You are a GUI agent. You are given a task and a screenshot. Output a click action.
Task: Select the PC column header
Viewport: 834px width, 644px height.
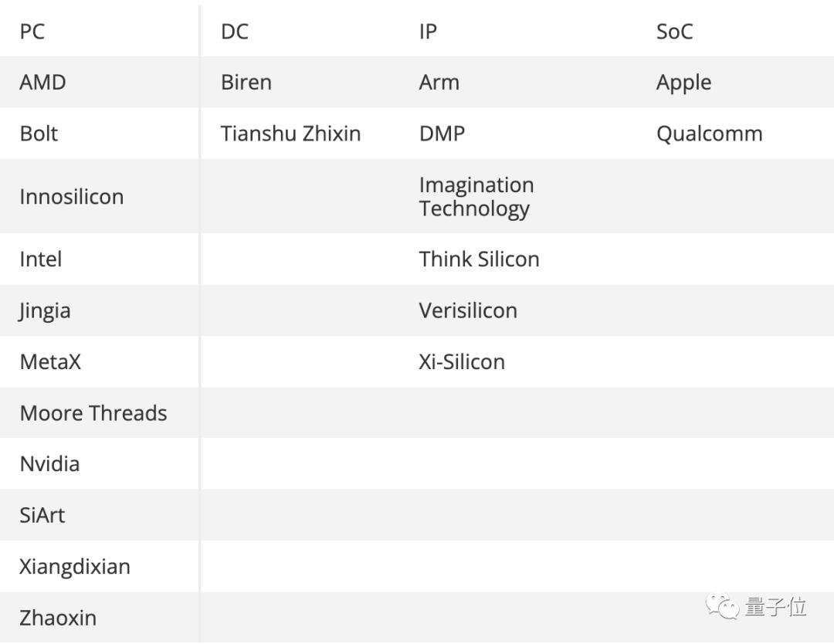[32, 32]
